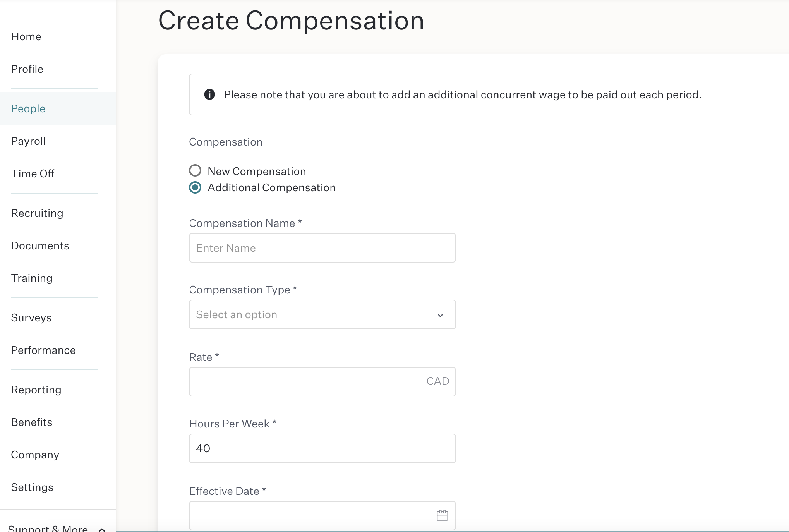Open Time Off in the sidebar
The height and width of the screenshot is (532, 789).
tap(33, 173)
